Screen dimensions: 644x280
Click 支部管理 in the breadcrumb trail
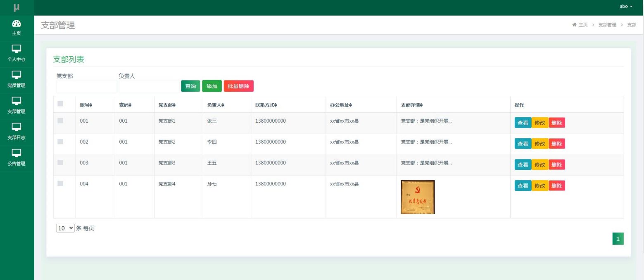coord(607,25)
